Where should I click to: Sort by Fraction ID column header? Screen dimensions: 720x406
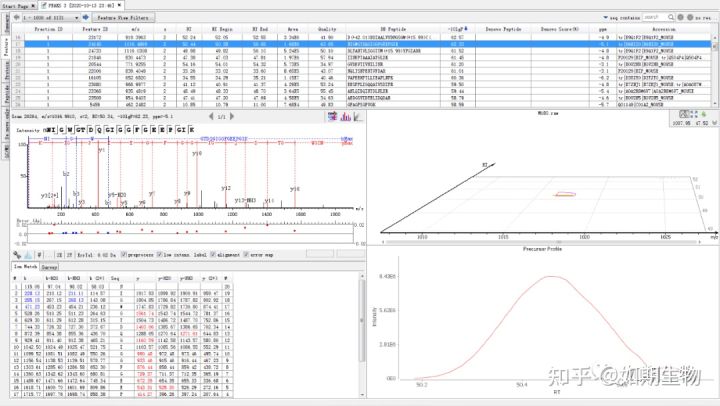click(x=48, y=29)
